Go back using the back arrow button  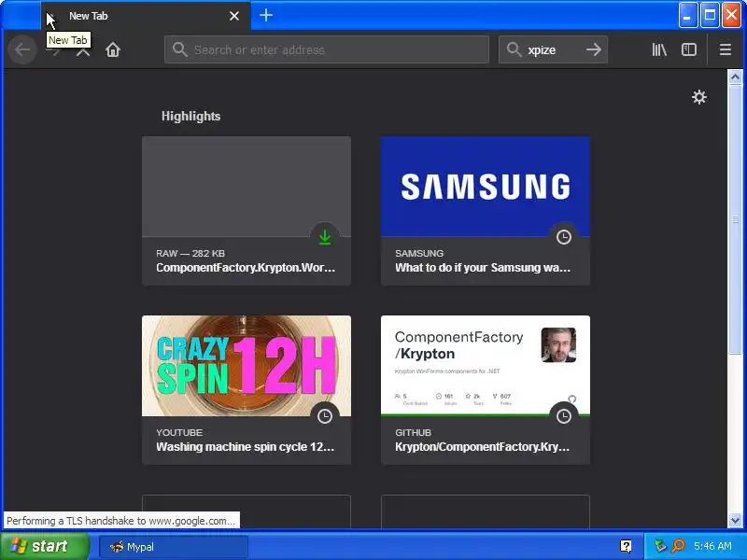[x=22, y=49]
